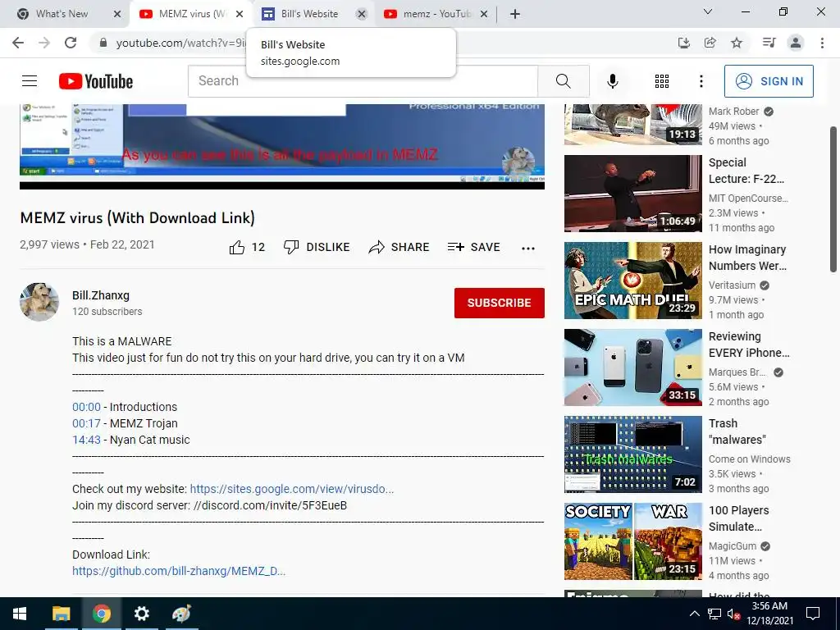The height and width of the screenshot is (630, 840).
Task: Open the EPIC MATH DUEL thumbnail
Action: [x=632, y=281]
